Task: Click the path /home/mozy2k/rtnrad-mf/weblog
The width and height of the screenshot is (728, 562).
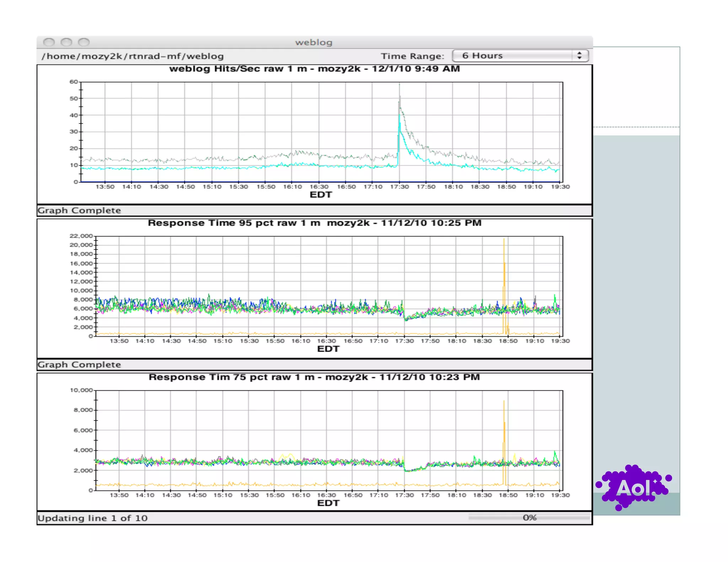Action: (x=133, y=56)
